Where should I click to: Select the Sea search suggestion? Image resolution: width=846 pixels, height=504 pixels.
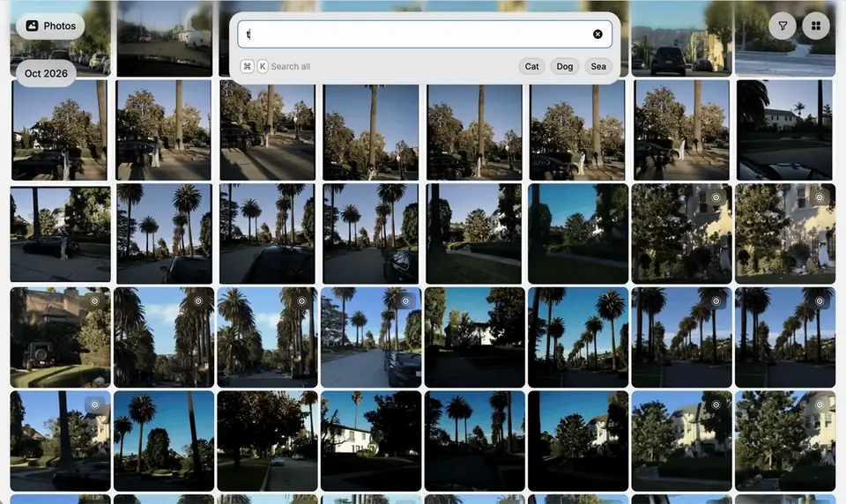coord(598,66)
